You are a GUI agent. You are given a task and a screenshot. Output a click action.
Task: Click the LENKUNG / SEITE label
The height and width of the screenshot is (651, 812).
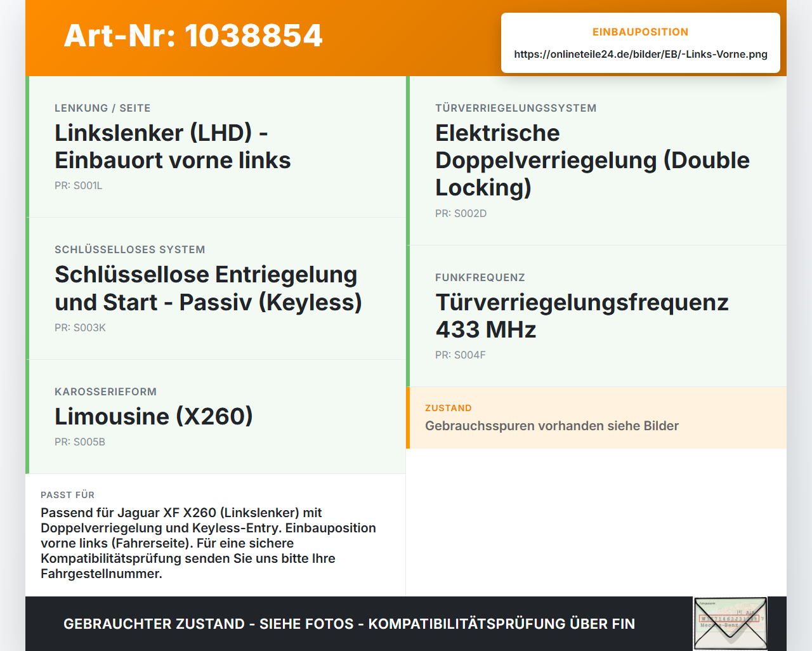pyautogui.click(x=103, y=109)
